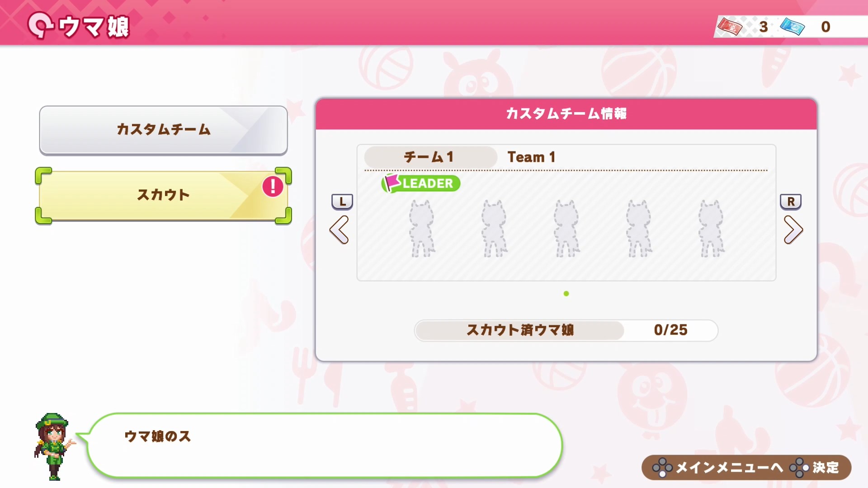Select the fourth empty team member slot
Viewport: 868px width, 488px height.
pos(639,229)
